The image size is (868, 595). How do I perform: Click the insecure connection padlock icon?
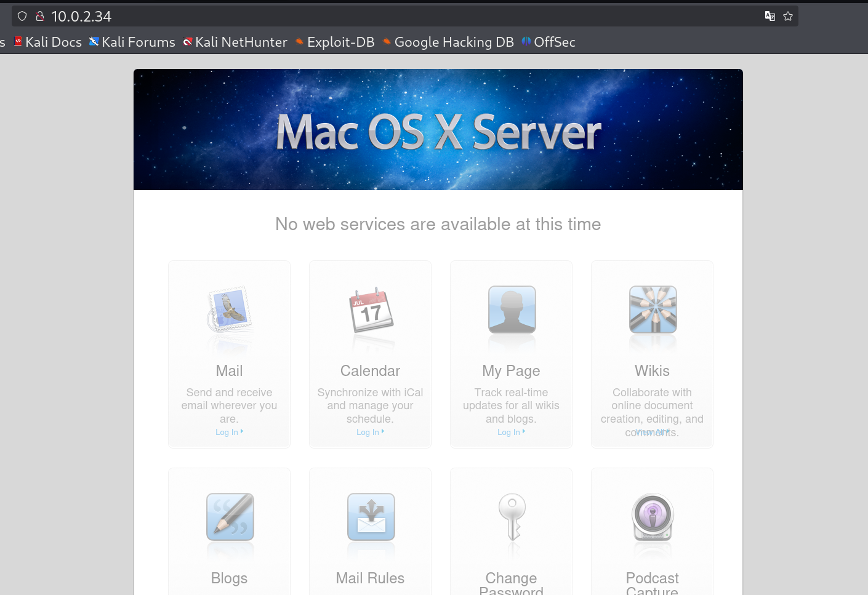[x=40, y=16]
